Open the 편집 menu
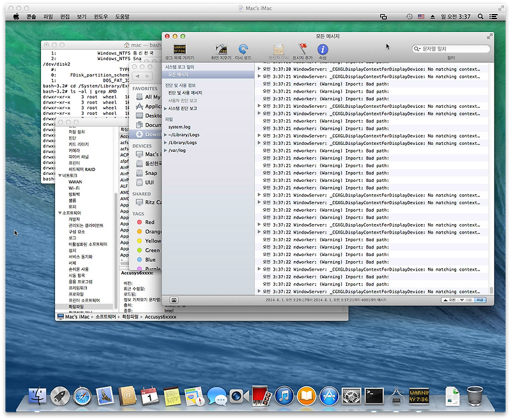The width and height of the screenshot is (511, 420). [x=65, y=17]
